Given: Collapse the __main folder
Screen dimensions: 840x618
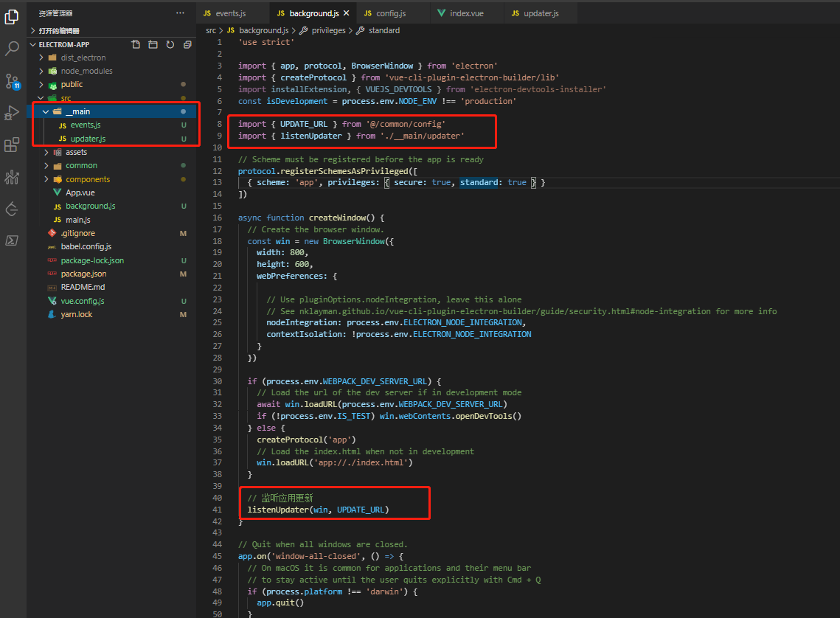Looking at the screenshot, I should [46, 111].
